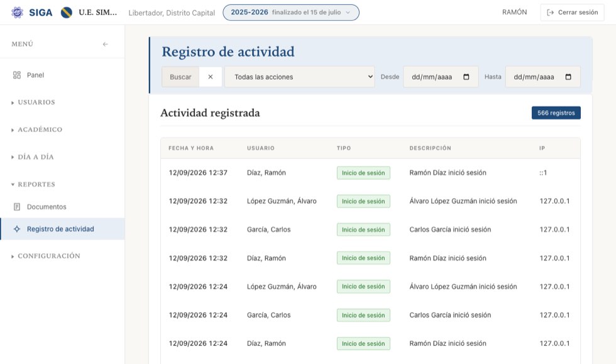This screenshot has height=364, width=616.
Task: Open Documentos in the sidebar menu
Action: (62, 207)
